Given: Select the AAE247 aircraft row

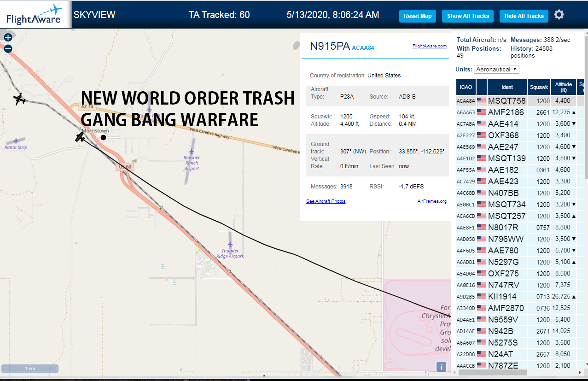Looking at the screenshot, I should (520, 147).
